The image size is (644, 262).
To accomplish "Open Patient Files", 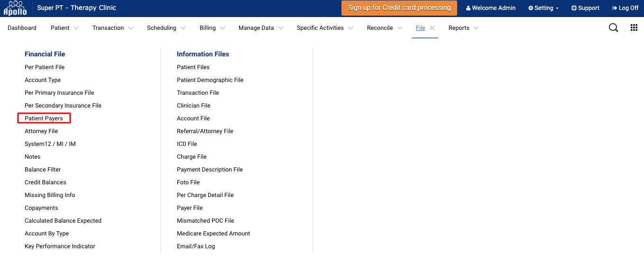I will tap(193, 67).
